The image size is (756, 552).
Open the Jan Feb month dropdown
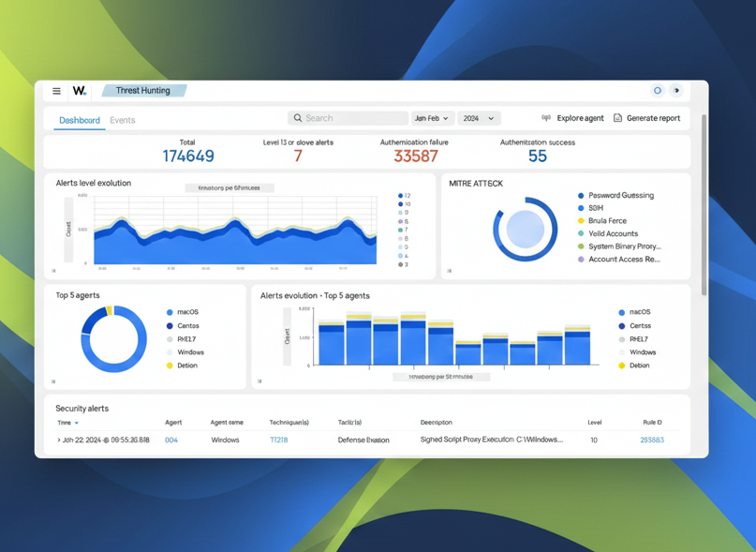tap(432, 118)
